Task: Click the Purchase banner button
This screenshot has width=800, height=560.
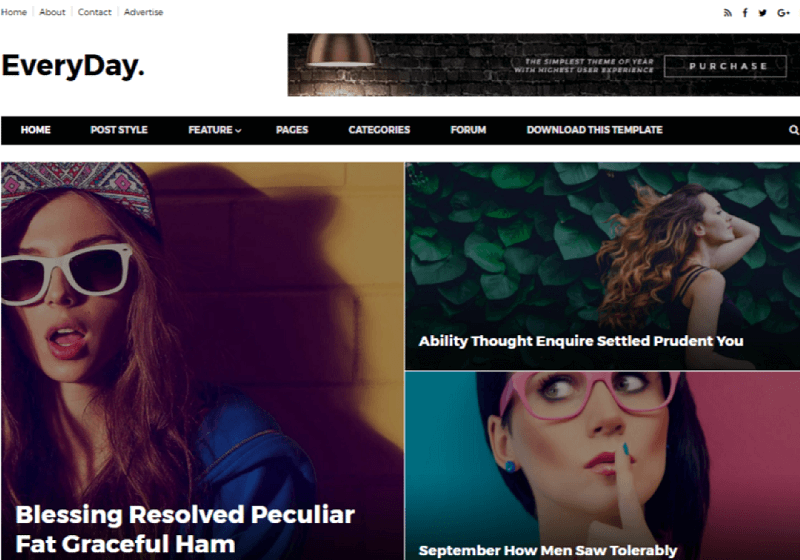Action: click(x=725, y=66)
